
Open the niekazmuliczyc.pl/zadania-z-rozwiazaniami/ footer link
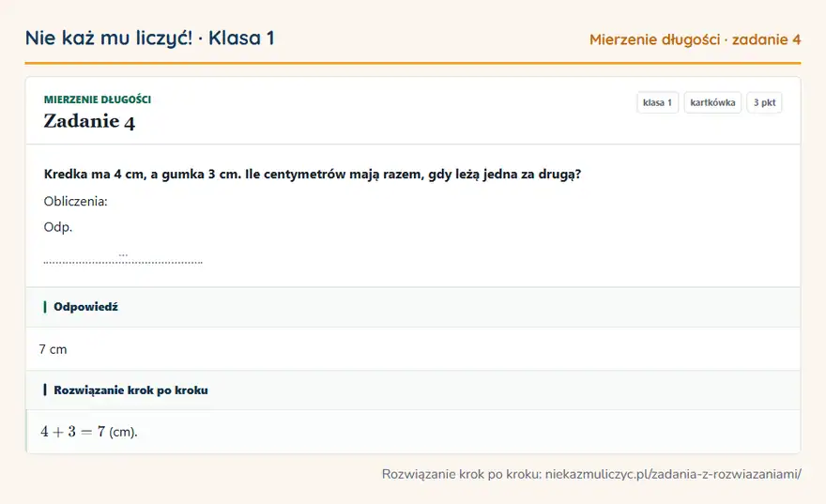pyautogui.click(x=673, y=474)
